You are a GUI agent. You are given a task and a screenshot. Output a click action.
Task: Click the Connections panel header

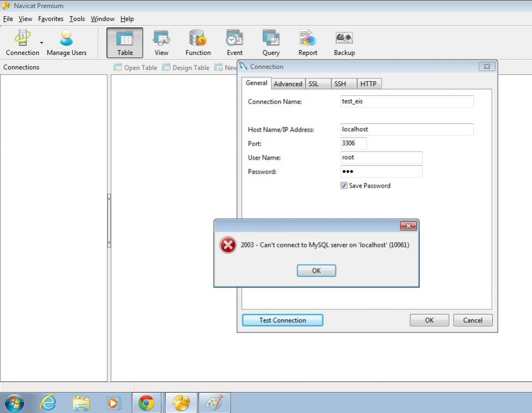pos(21,67)
